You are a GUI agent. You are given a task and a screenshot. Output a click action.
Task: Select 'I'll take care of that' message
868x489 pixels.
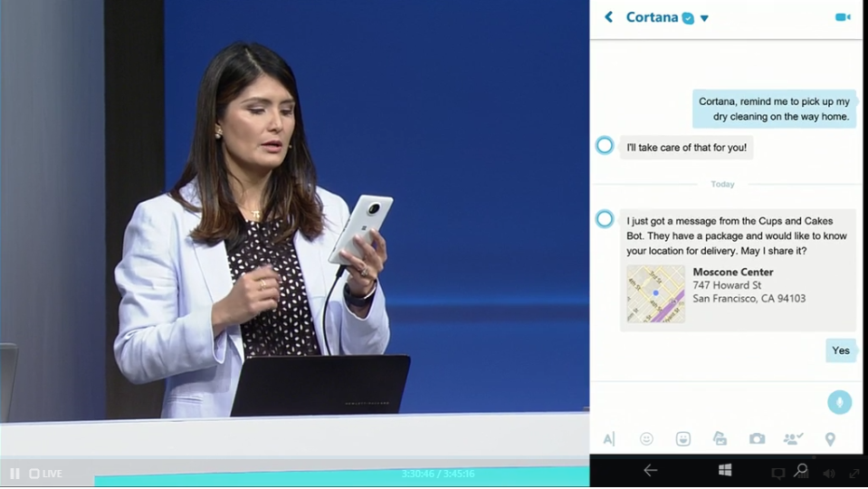[686, 148]
